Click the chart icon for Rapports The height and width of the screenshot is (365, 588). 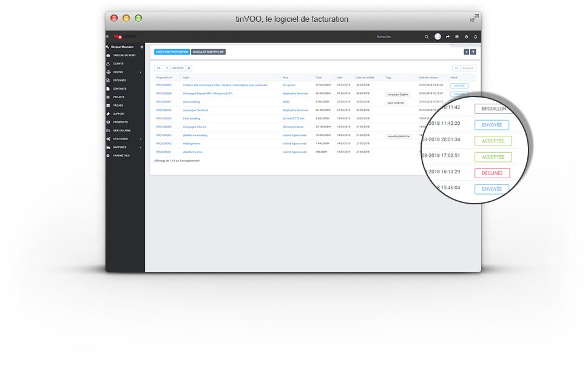pyautogui.click(x=108, y=147)
